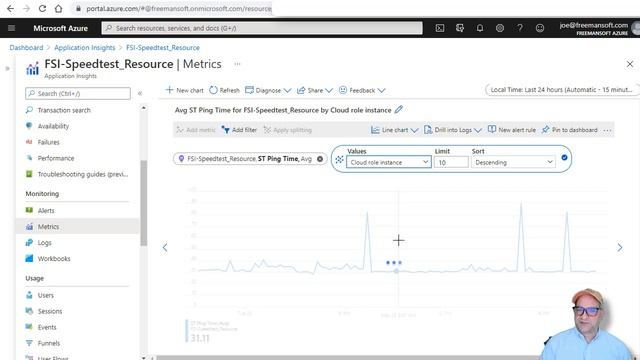Remove the ST Ping Time metric pill
The height and width of the screenshot is (360, 640).
point(320,159)
